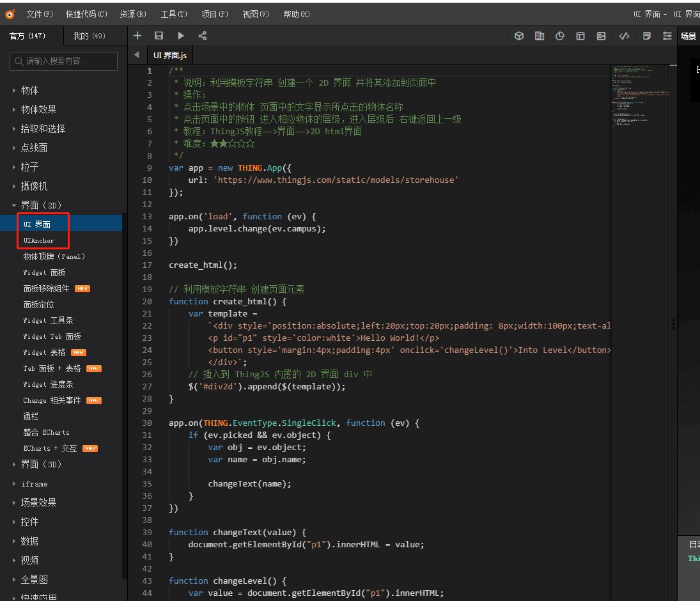Screen dimensions: 700x601
Task: Share the project via share icon
Action: click(202, 36)
